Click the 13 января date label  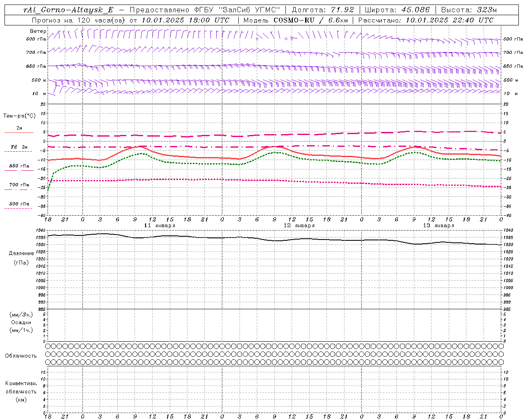pyautogui.click(x=438, y=226)
